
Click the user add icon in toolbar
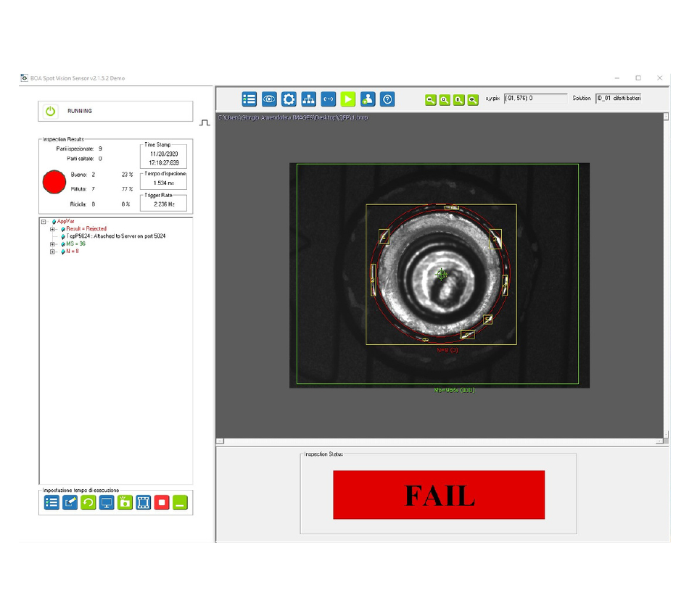[x=368, y=99]
